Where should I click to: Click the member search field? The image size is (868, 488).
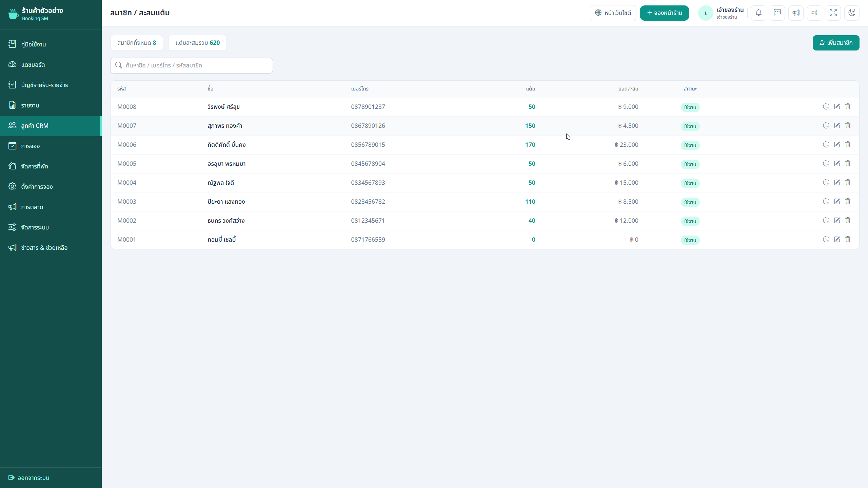click(192, 65)
